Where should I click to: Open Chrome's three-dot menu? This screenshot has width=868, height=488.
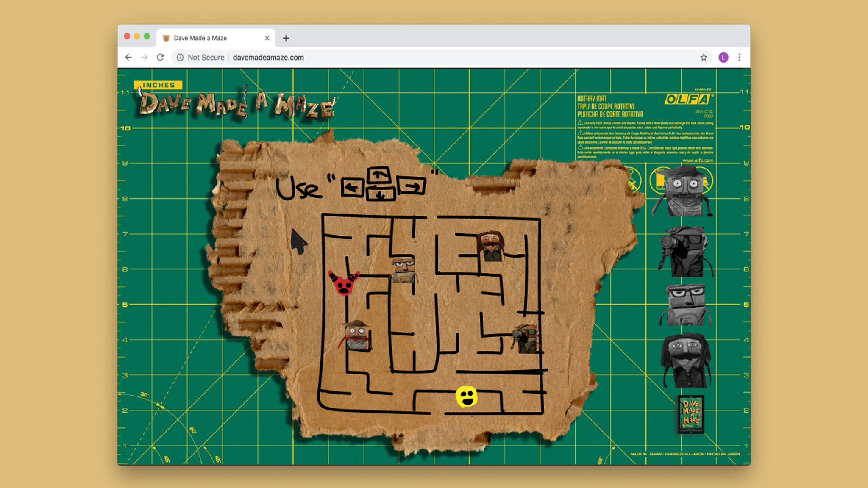(x=740, y=58)
